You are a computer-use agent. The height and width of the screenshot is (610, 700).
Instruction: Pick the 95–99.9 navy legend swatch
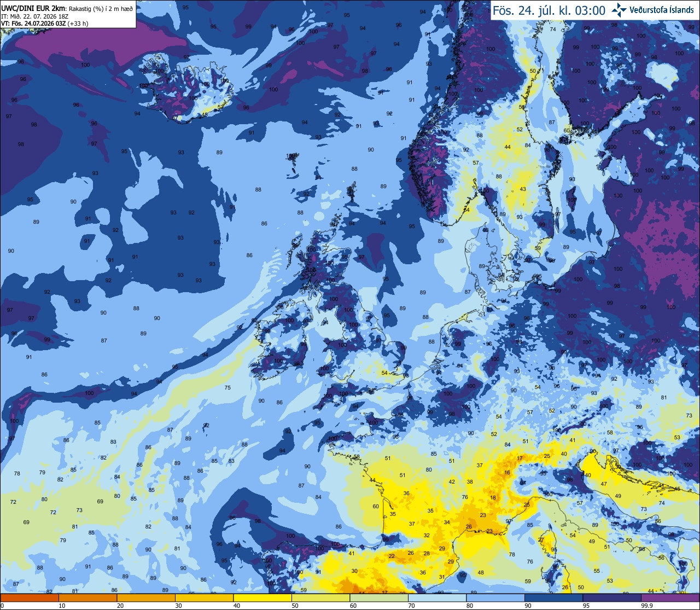(x=612, y=597)
